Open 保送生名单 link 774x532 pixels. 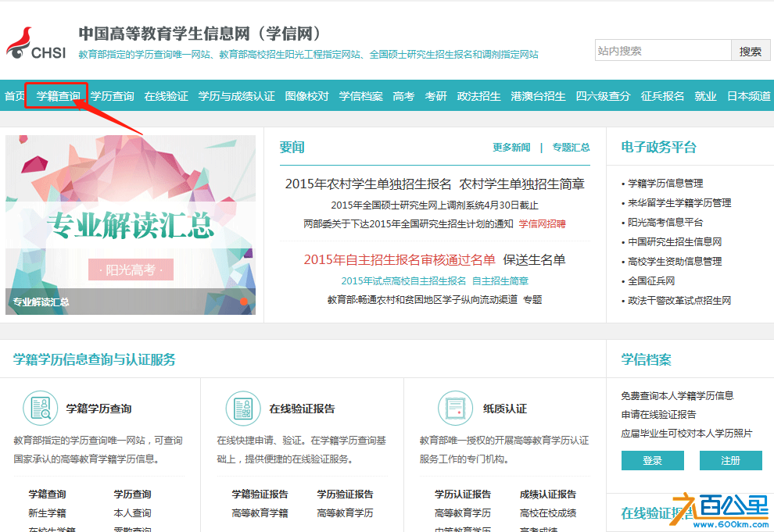534,260
